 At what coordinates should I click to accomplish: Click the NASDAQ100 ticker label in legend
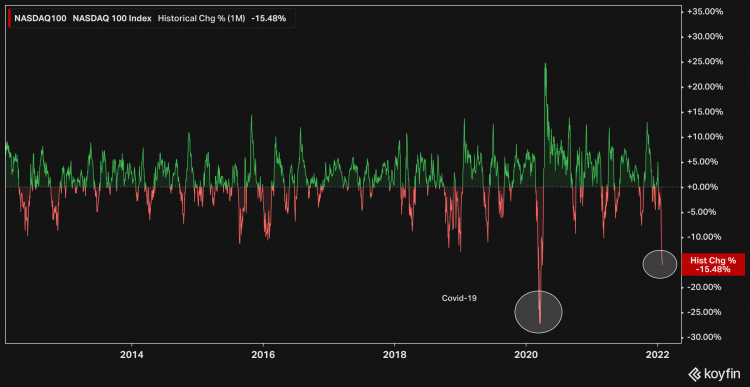click(40, 19)
